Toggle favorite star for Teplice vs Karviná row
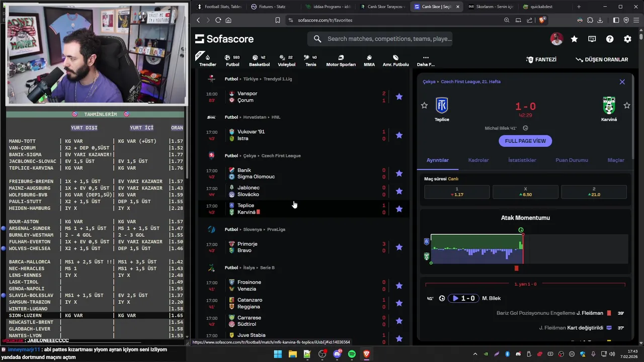This screenshot has width=644, height=362. pyautogui.click(x=399, y=209)
